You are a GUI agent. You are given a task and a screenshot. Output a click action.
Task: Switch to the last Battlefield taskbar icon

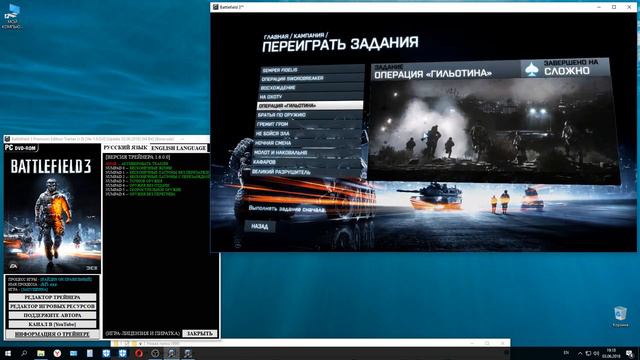(188, 353)
